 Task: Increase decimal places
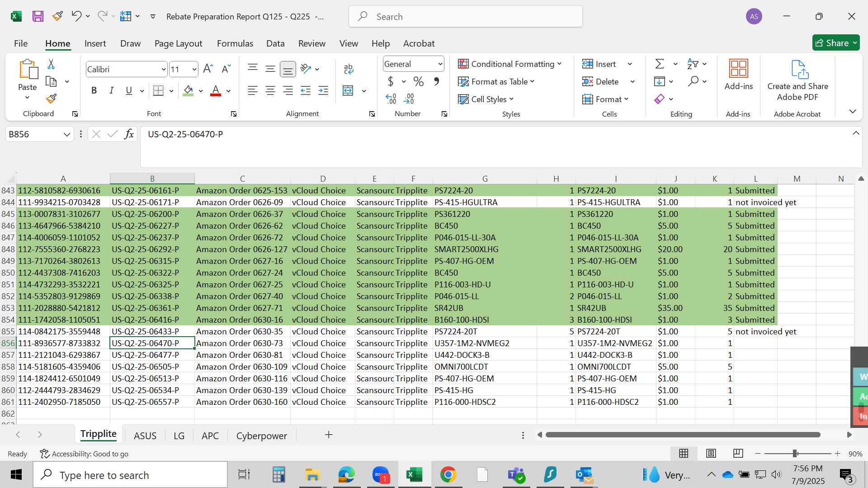coord(391,99)
